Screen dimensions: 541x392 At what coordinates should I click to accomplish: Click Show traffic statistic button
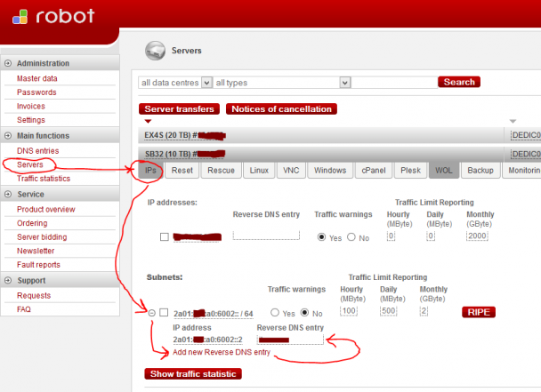coord(193,373)
